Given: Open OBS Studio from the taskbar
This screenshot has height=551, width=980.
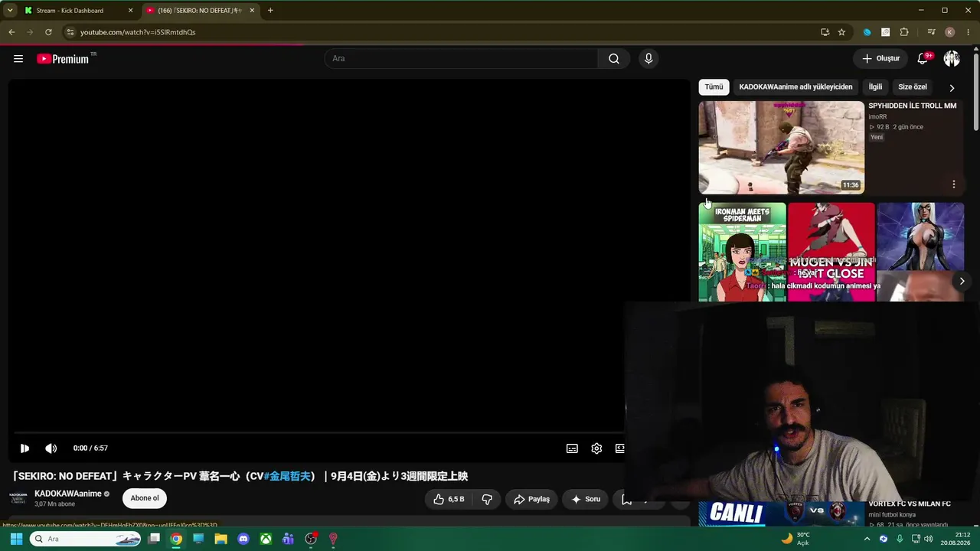Looking at the screenshot, I should 311,539.
